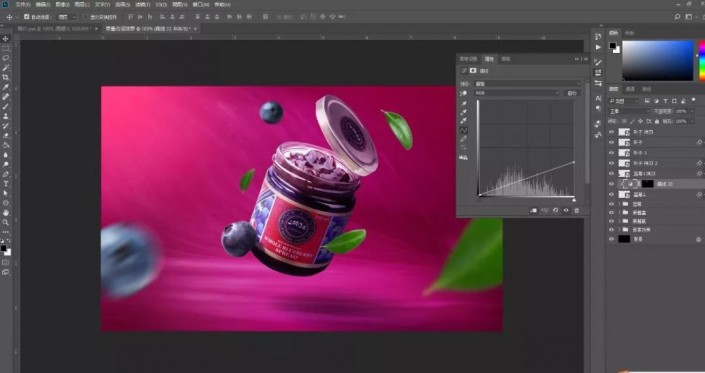Select the Zoom tool

click(x=6, y=222)
